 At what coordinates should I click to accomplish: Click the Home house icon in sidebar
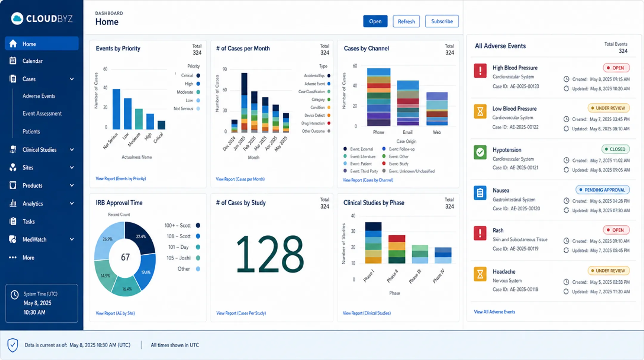[x=13, y=44]
